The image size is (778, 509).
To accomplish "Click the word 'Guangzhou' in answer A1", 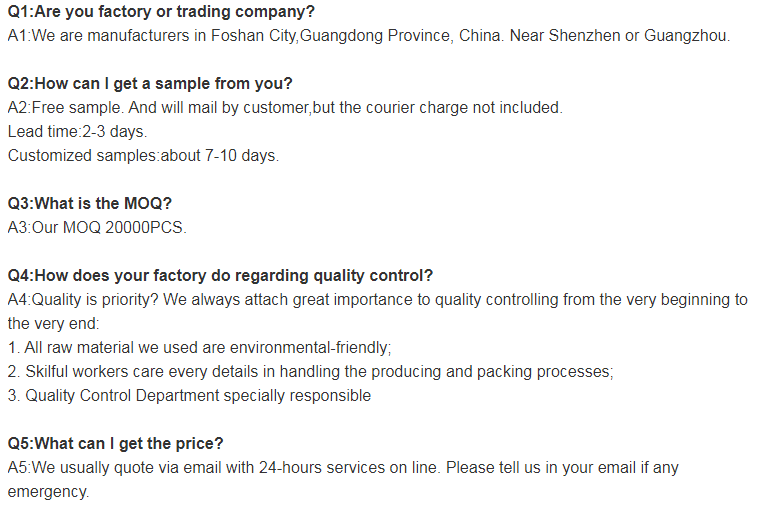I will [x=685, y=36].
